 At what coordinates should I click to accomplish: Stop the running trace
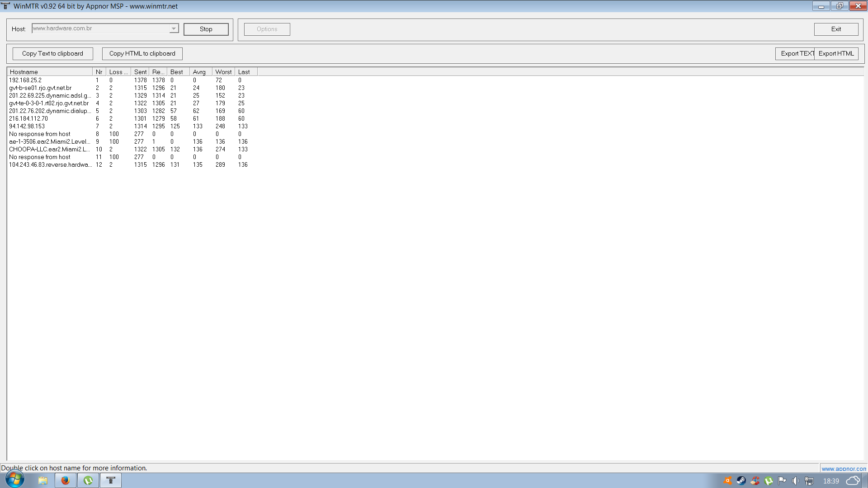pos(206,29)
